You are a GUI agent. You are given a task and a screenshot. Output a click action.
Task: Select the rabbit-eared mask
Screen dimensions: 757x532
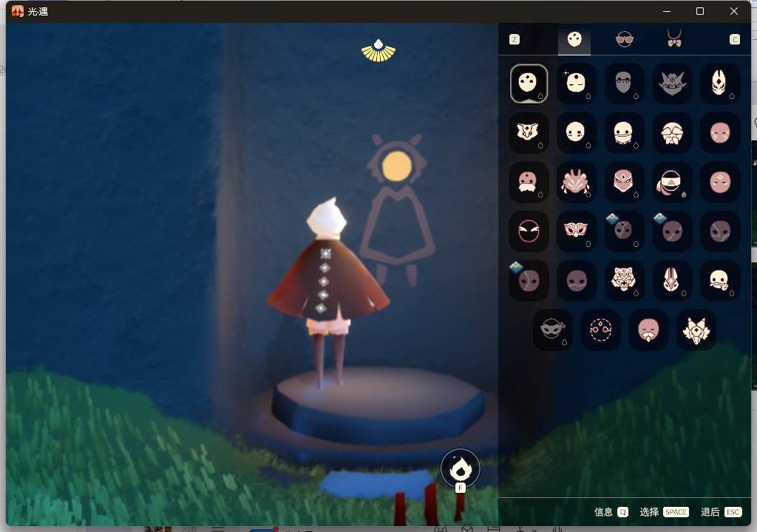click(672, 281)
